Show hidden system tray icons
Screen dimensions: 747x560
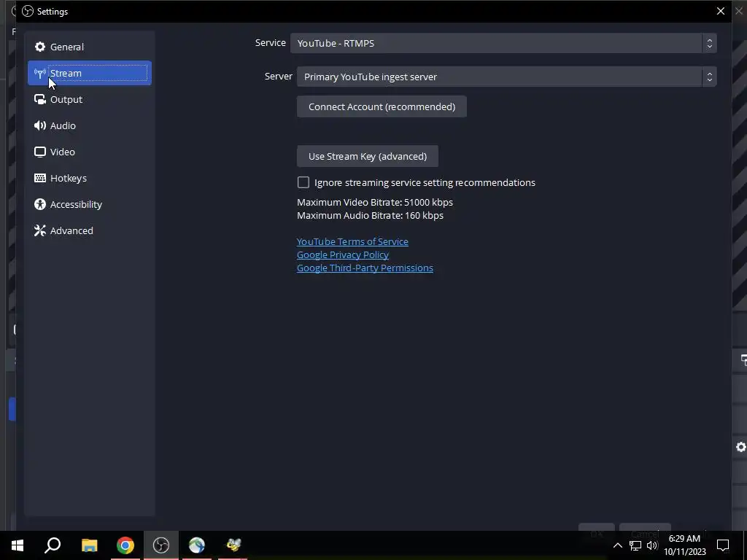click(x=617, y=545)
